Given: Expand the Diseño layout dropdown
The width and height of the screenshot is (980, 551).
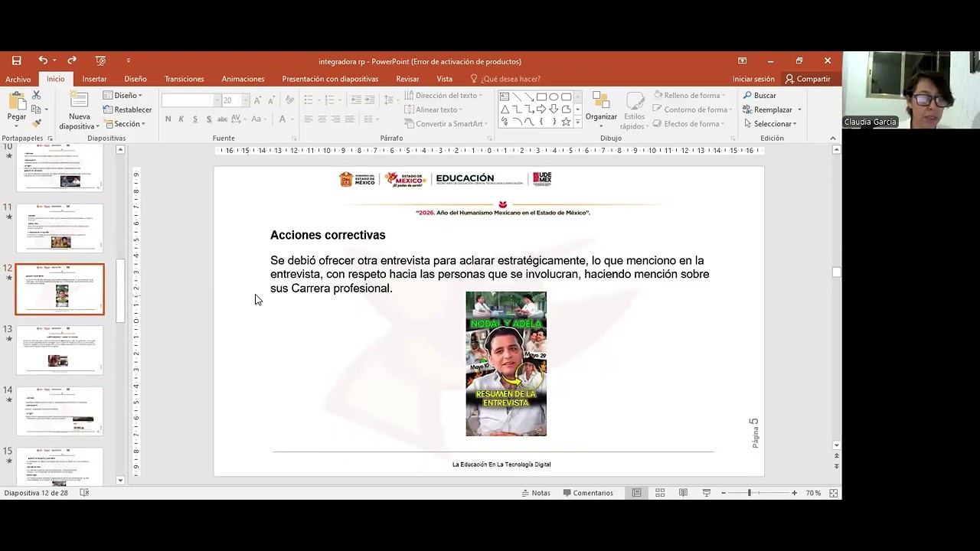Looking at the screenshot, I should coord(123,96).
